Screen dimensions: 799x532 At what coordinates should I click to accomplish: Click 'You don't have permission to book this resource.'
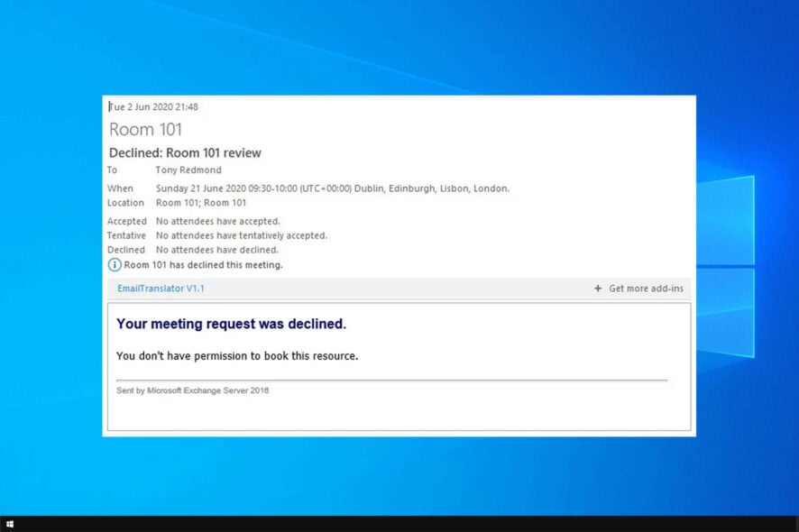tap(237, 356)
